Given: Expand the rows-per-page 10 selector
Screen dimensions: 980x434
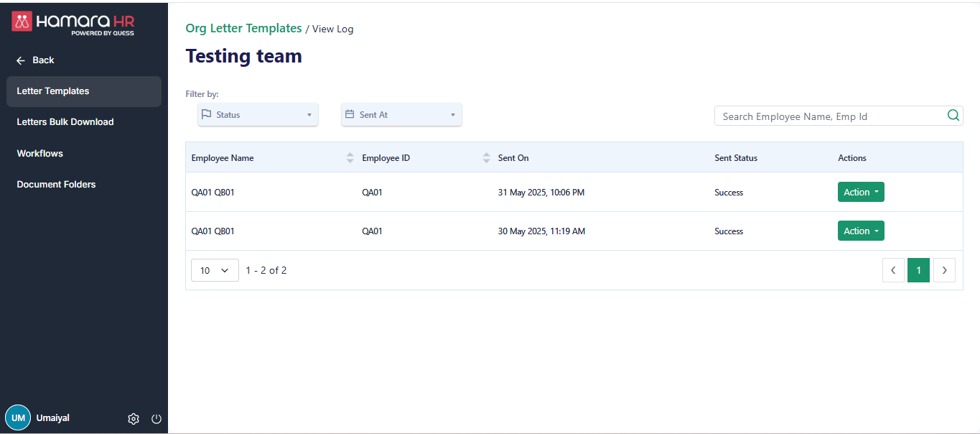Looking at the screenshot, I should (x=215, y=270).
